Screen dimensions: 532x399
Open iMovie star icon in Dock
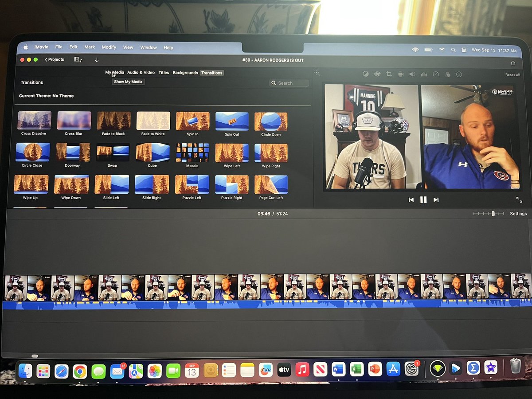tap(490, 368)
